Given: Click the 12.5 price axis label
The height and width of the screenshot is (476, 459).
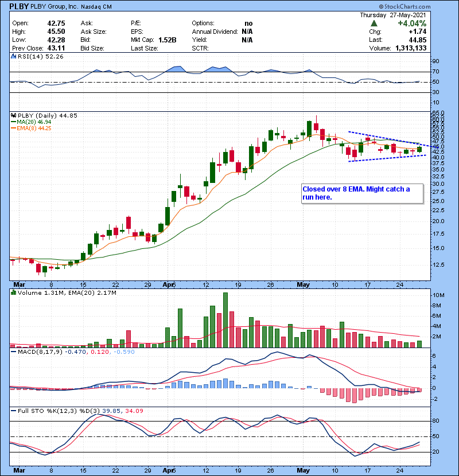Looking at the screenshot, I should 438,265.
